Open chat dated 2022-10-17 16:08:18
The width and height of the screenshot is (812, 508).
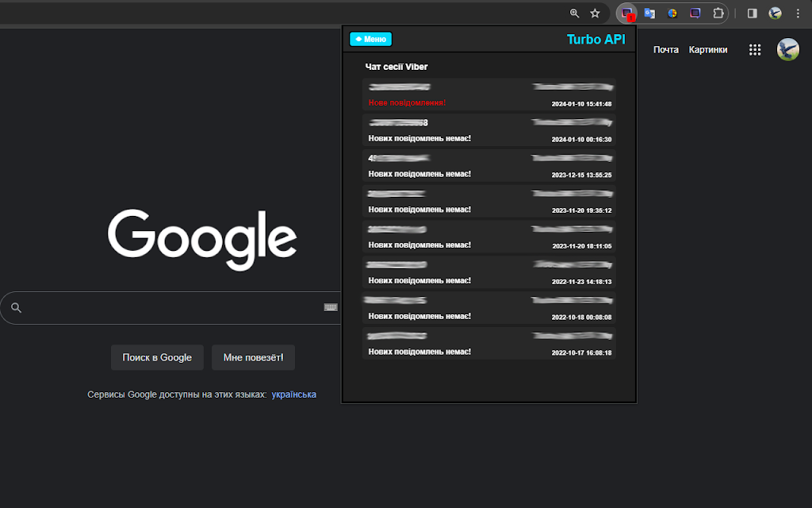point(488,343)
